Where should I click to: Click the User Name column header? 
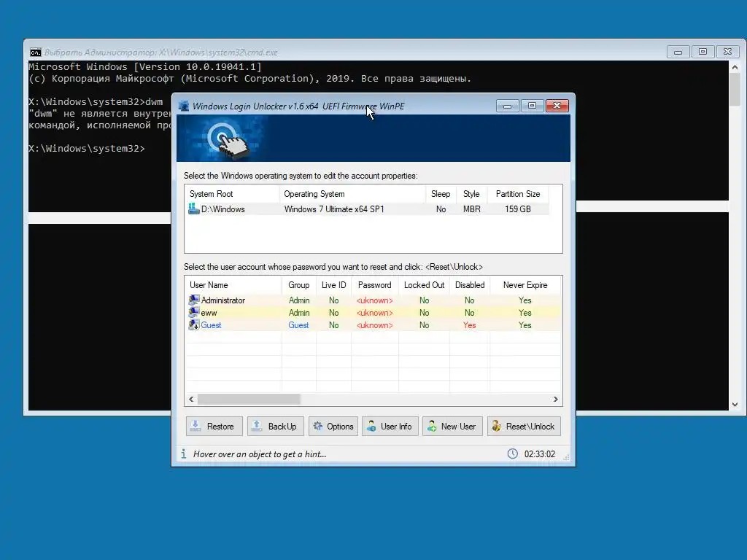pyautogui.click(x=233, y=285)
